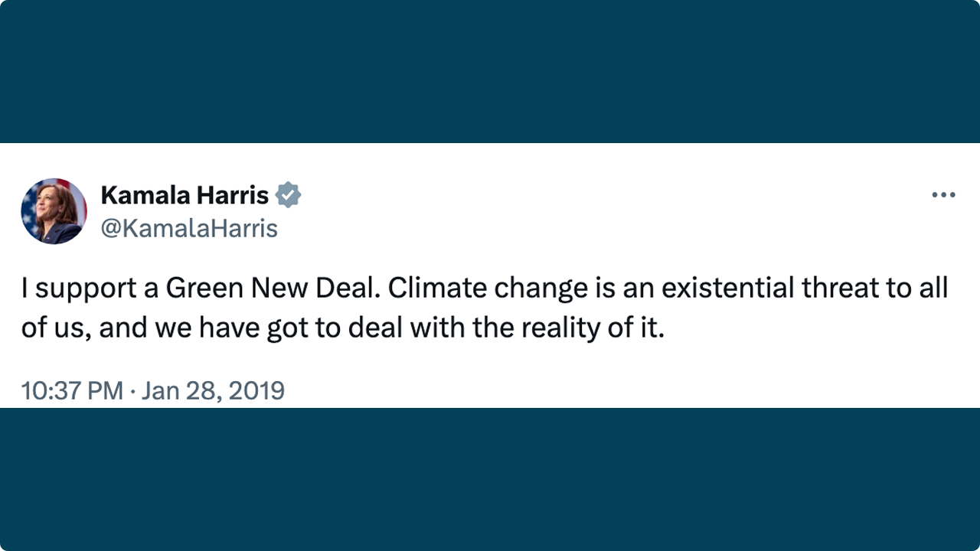Viewport: 980px width, 551px height.
Task: Tap the verification seal beside the display name
Action: 289,195
